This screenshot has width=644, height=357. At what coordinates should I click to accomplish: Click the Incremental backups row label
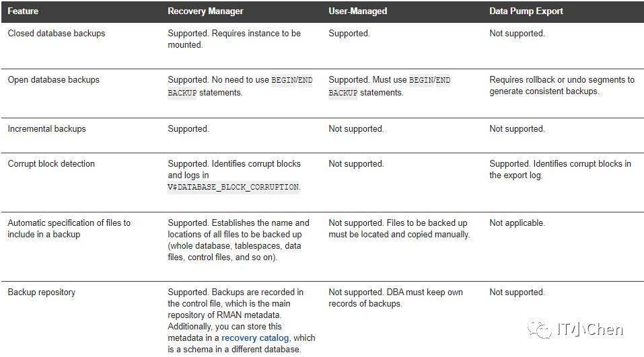coord(47,128)
